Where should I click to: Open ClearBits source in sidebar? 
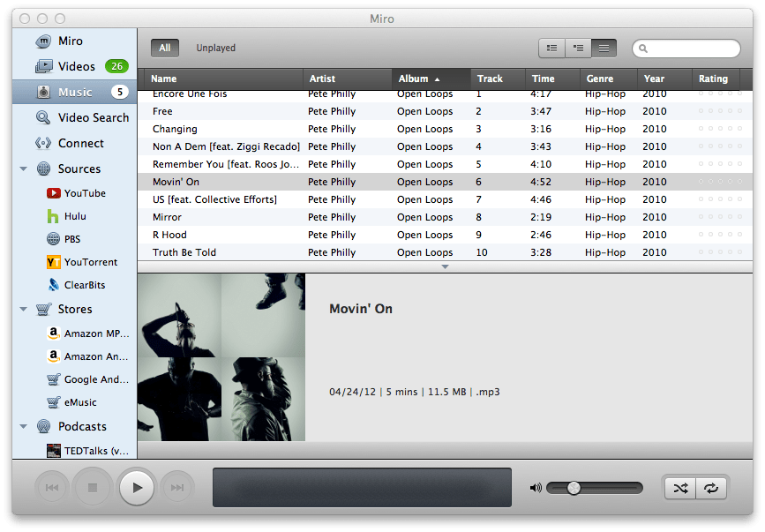[77, 285]
